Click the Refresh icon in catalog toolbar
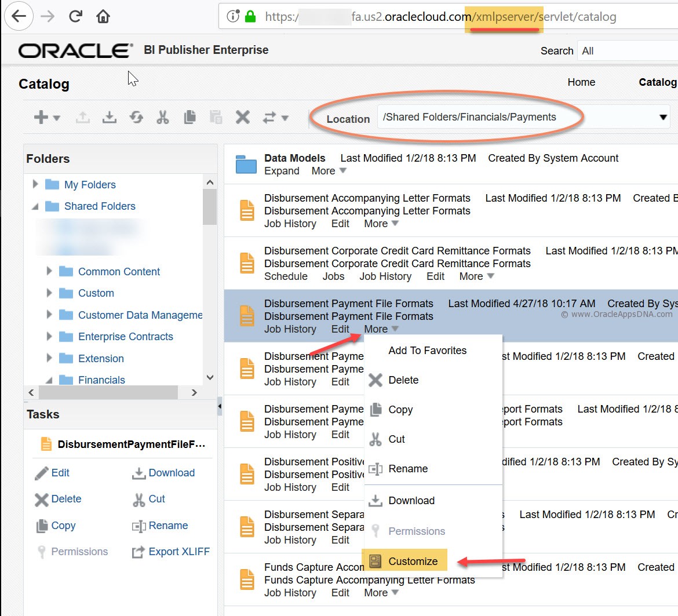The image size is (678, 616). [x=136, y=117]
